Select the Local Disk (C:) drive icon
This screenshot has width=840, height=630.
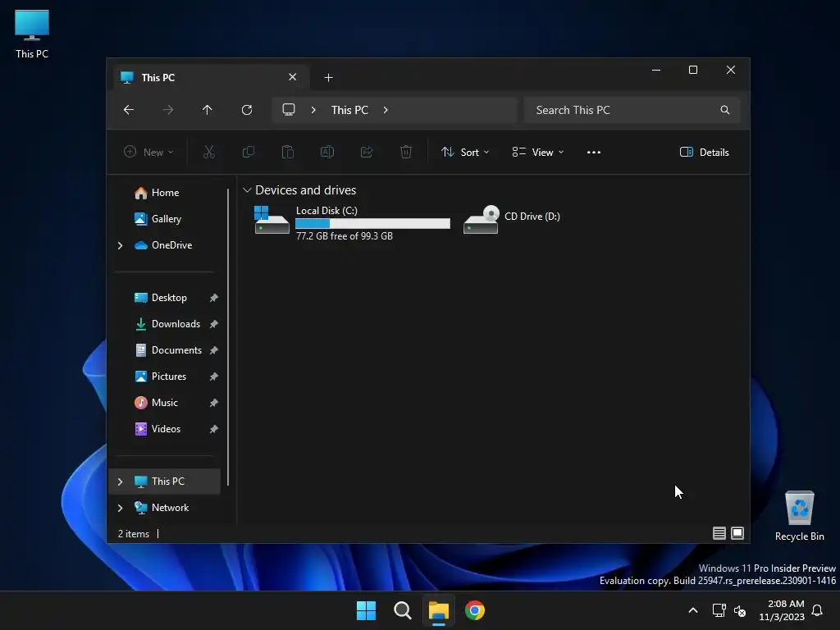[272, 221]
